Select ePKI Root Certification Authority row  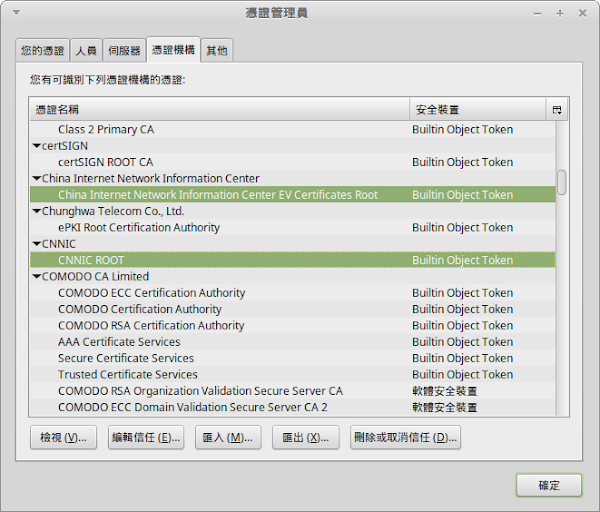[293, 227]
